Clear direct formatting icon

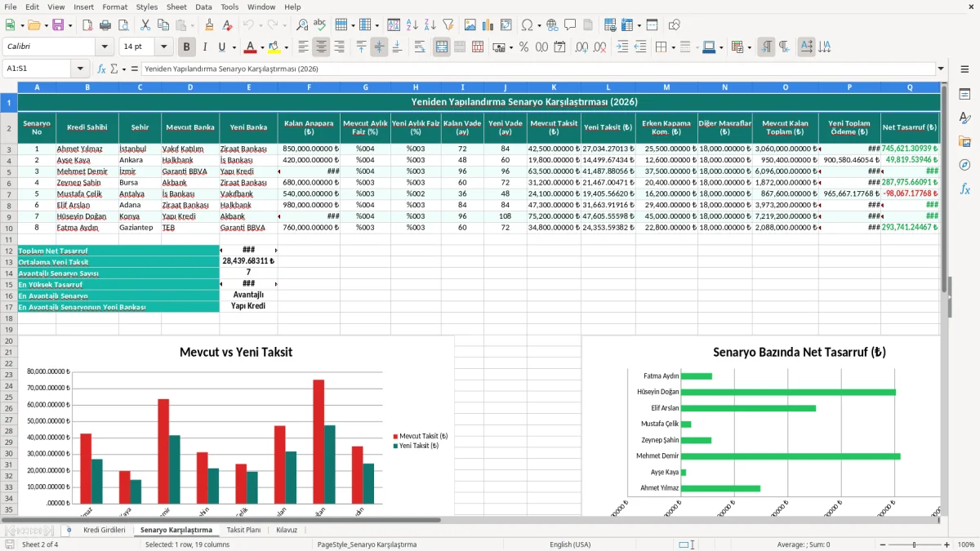226,25
